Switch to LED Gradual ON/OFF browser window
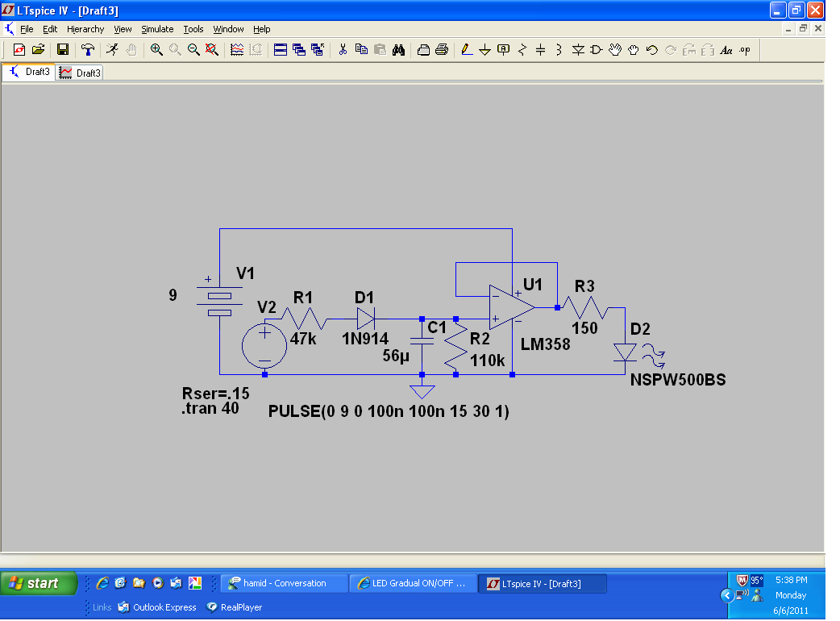840x621 pixels. pyautogui.click(x=413, y=583)
